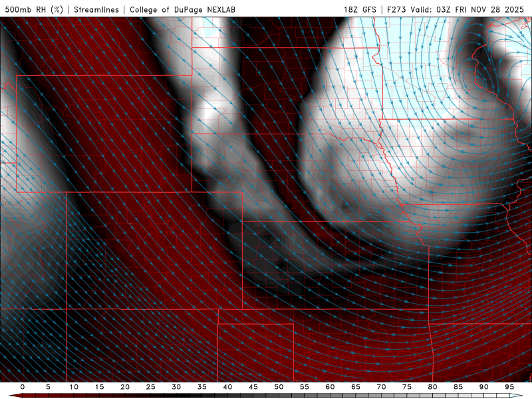Click the '50' value on the color scale
The height and width of the screenshot is (399, 532).
(x=279, y=387)
